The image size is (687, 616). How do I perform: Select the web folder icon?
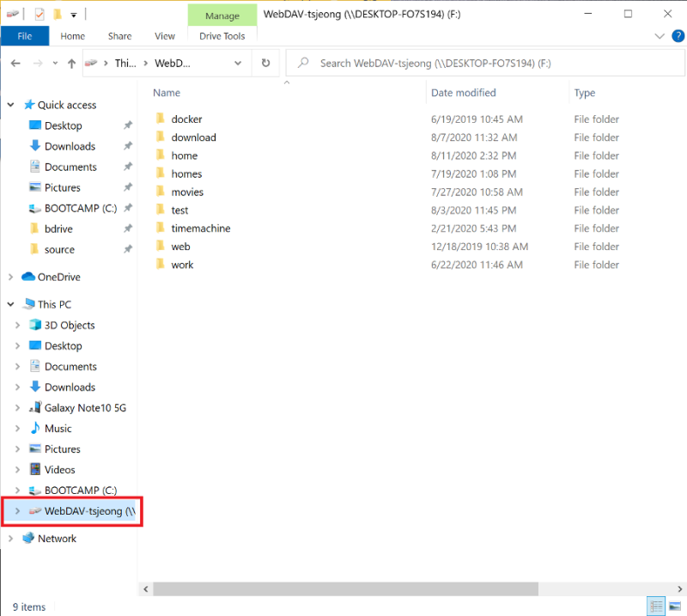161,246
